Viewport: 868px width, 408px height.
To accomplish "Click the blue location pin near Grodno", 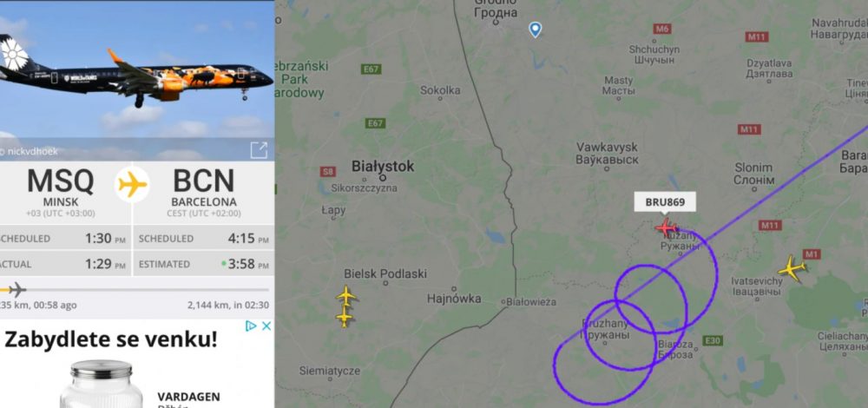I will [535, 30].
